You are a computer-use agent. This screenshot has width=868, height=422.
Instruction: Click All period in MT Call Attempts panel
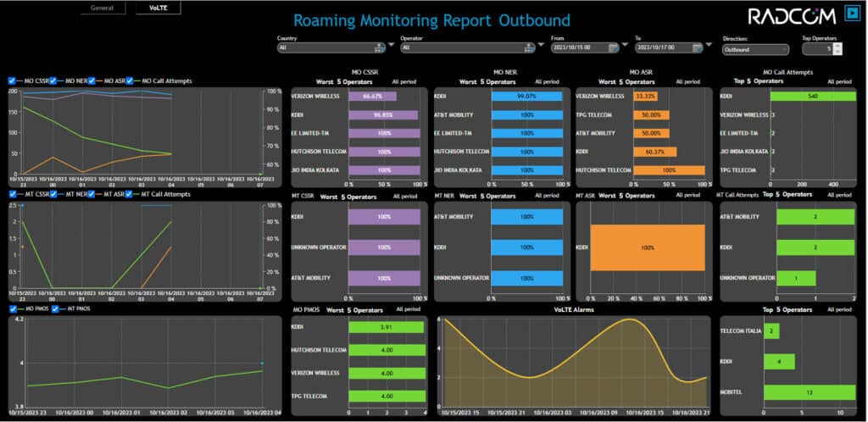[840, 195]
